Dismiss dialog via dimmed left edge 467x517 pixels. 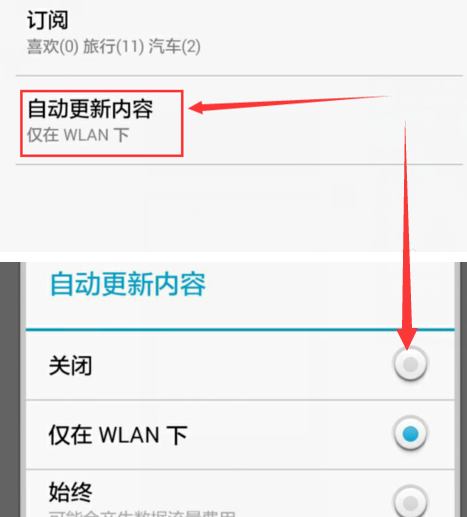(x=10, y=389)
